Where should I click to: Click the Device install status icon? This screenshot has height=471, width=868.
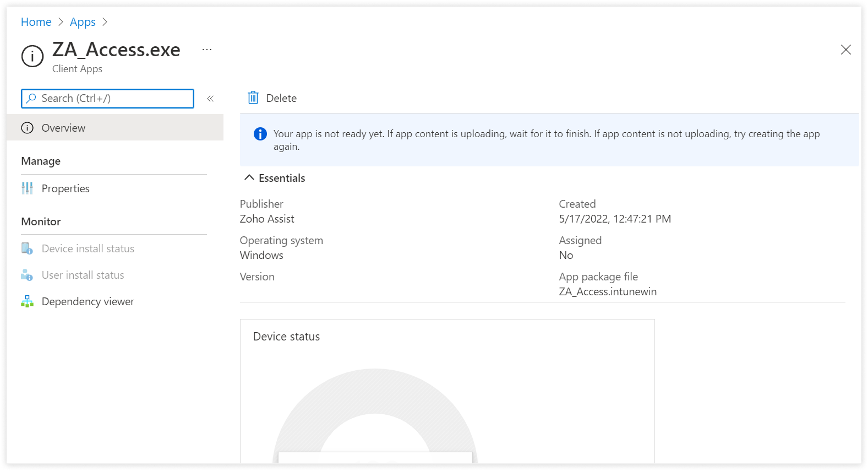[27, 248]
